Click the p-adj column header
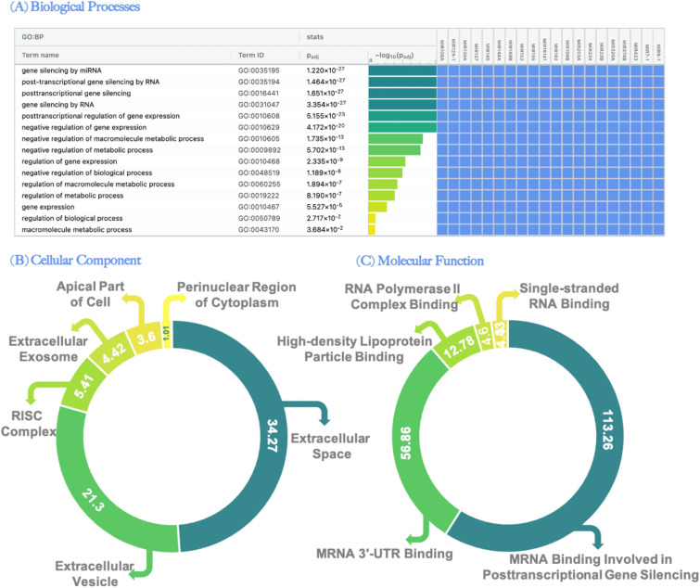Screen dimensions: 700x588 click(x=315, y=56)
